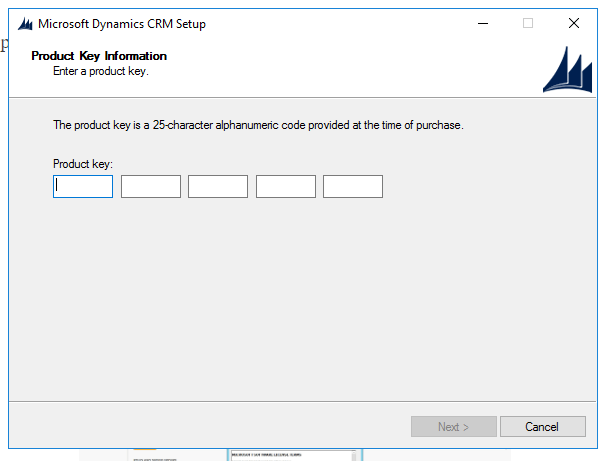Click the partial letter left of the window
The height and width of the screenshot is (461, 609).
[3, 46]
